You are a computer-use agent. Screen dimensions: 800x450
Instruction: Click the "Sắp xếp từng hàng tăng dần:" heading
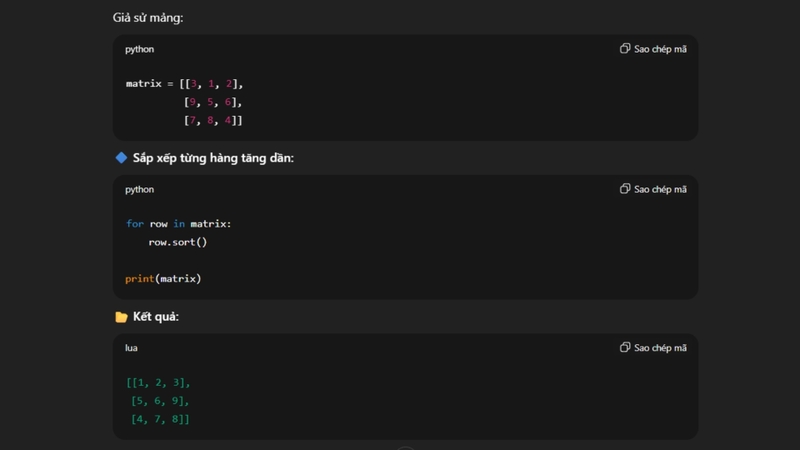pyautogui.click(x=213, y=158)
